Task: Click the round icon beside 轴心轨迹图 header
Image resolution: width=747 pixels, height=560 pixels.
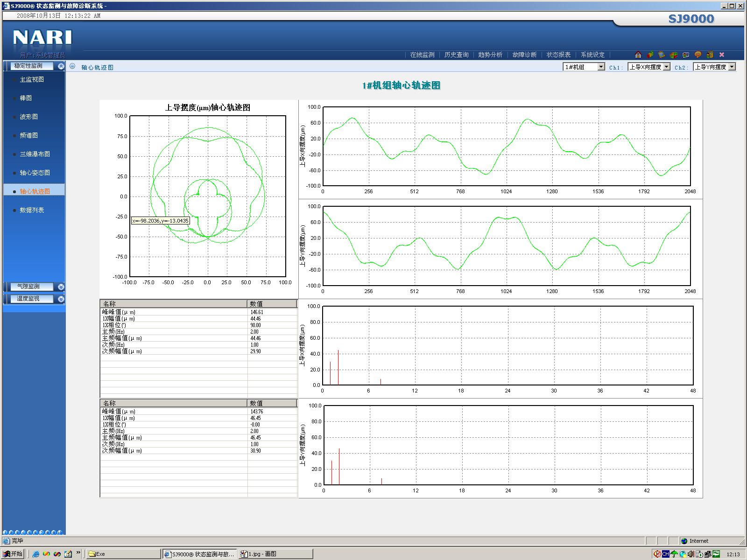Action: 72,66
